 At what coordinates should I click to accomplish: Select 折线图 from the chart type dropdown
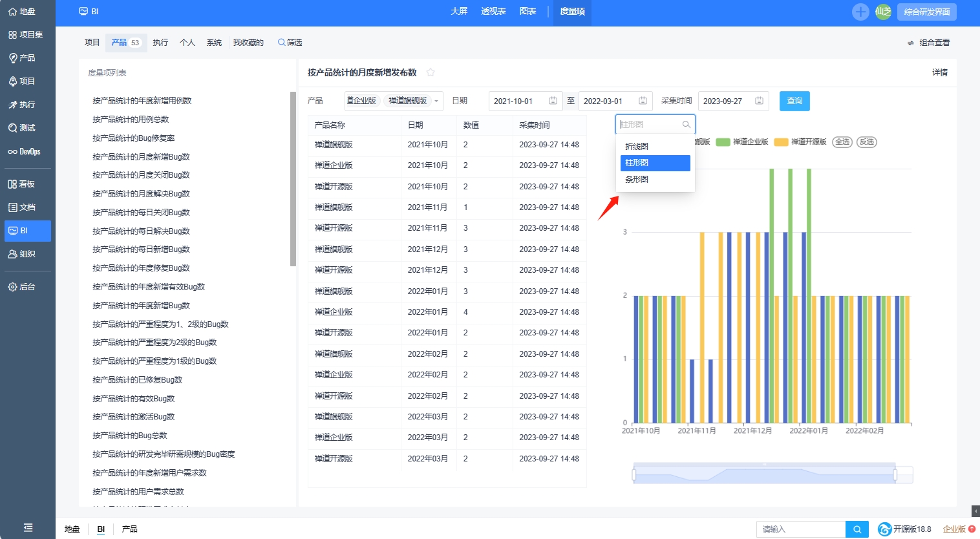coord(637,147)
